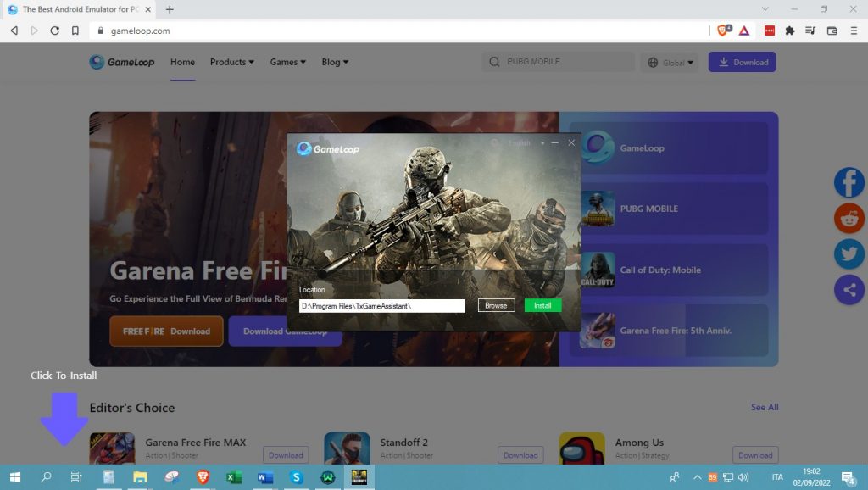This screenshot has width=868, height=490.
Task: Click the green Install button
Action: tap(542, 305)
